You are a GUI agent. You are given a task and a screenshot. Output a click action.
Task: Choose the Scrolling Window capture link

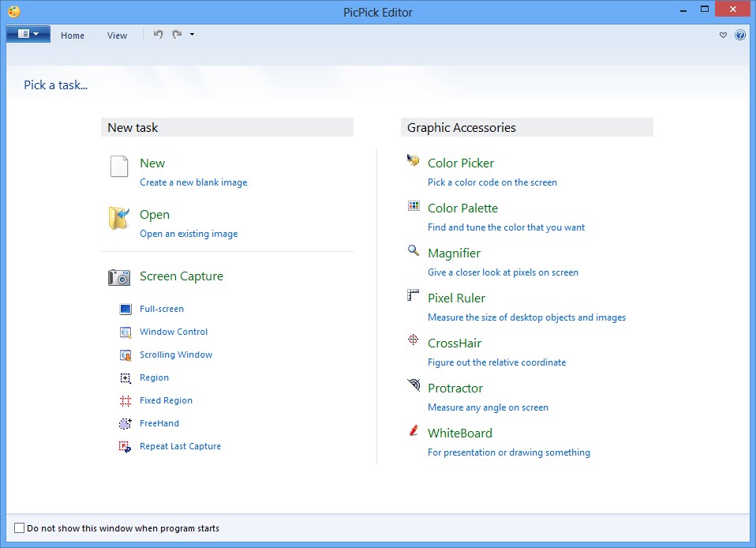176,355
